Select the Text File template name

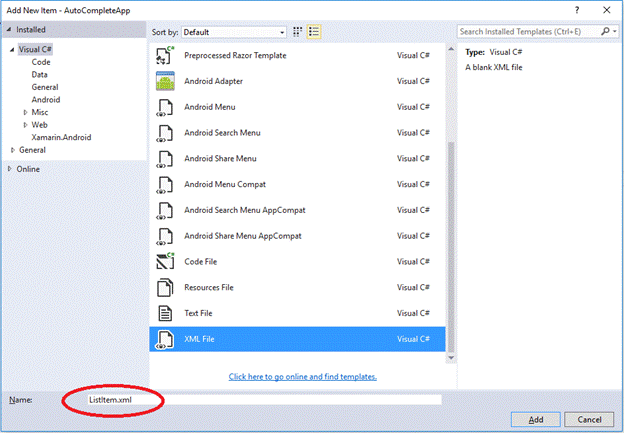pyautogui.click(x=198, y=313)
